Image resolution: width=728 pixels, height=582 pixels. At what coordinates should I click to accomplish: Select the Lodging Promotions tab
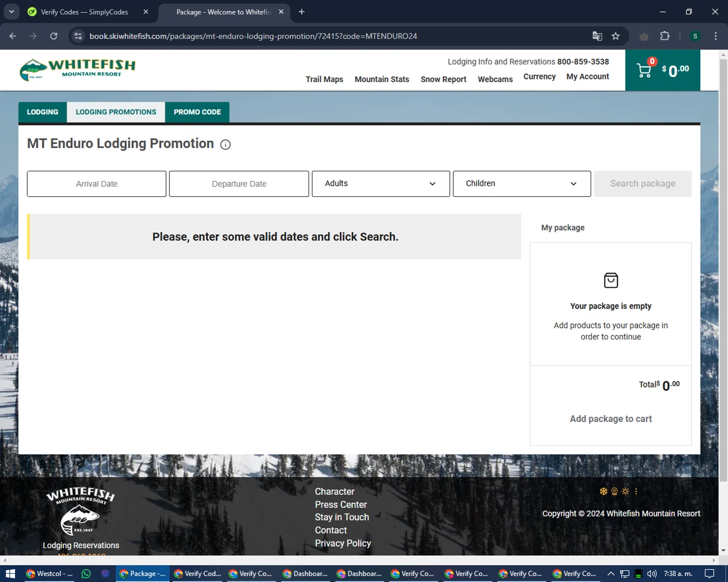pos(116,112)
